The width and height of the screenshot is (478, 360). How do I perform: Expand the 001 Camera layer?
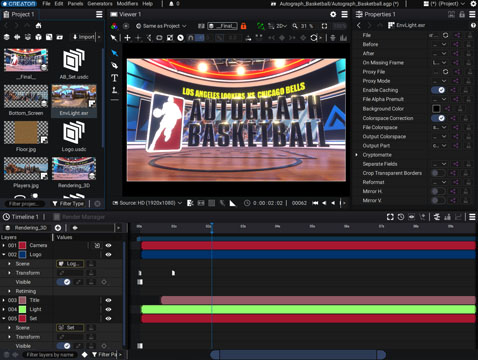pos(4,245)
